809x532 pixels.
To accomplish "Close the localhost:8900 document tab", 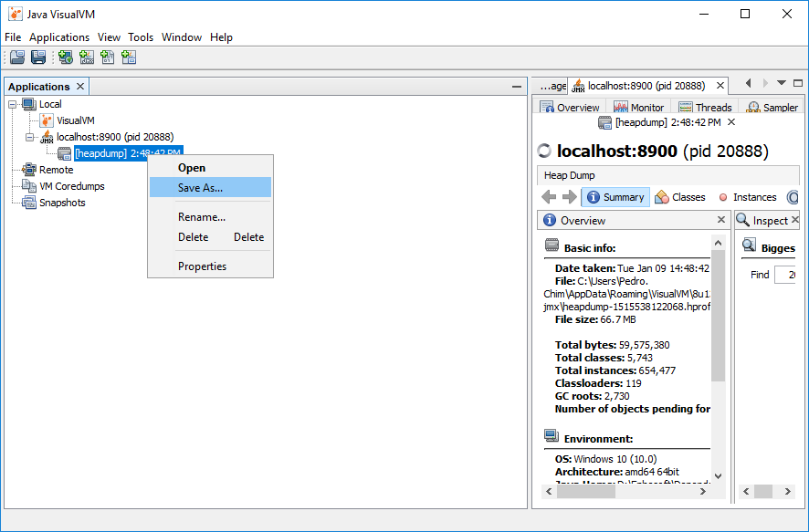I will pos(720,86).
